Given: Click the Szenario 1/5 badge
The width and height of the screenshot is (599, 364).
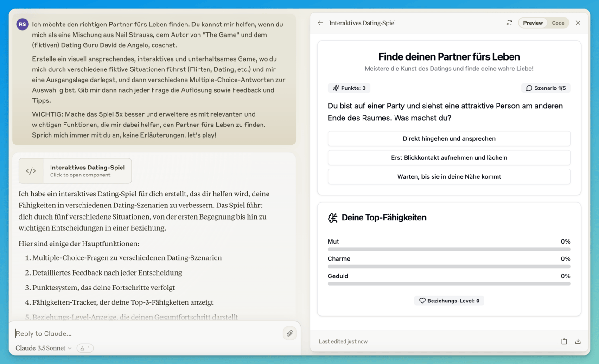Looking at the screenshot, I should click(546, 88).
